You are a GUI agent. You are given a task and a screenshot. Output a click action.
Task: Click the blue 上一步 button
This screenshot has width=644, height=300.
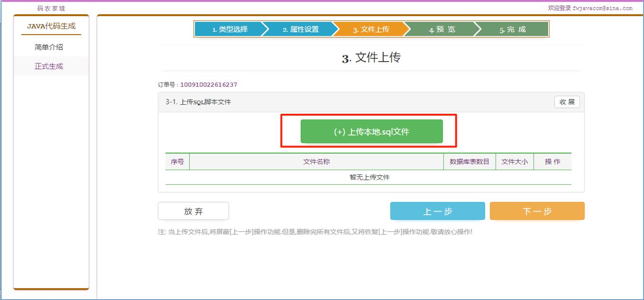(437, 211)
